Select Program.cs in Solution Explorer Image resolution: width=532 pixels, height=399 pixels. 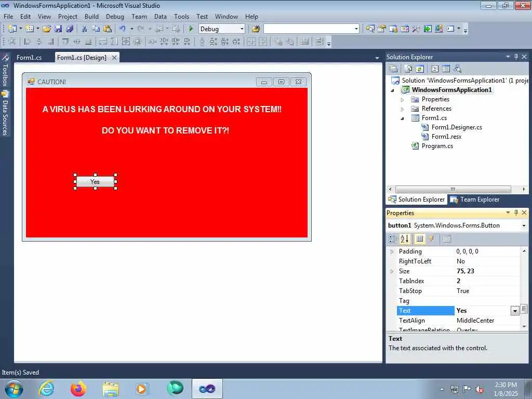(x=437, y=146)
